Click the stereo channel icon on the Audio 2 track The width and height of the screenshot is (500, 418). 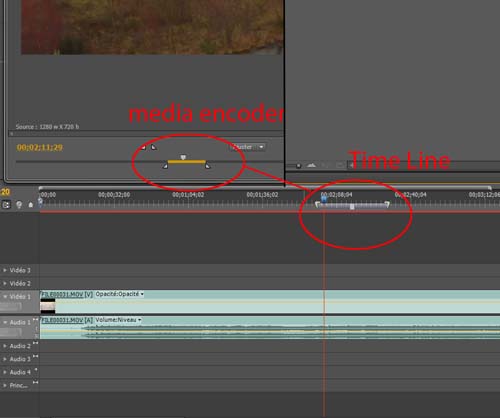tap(35, 343)
